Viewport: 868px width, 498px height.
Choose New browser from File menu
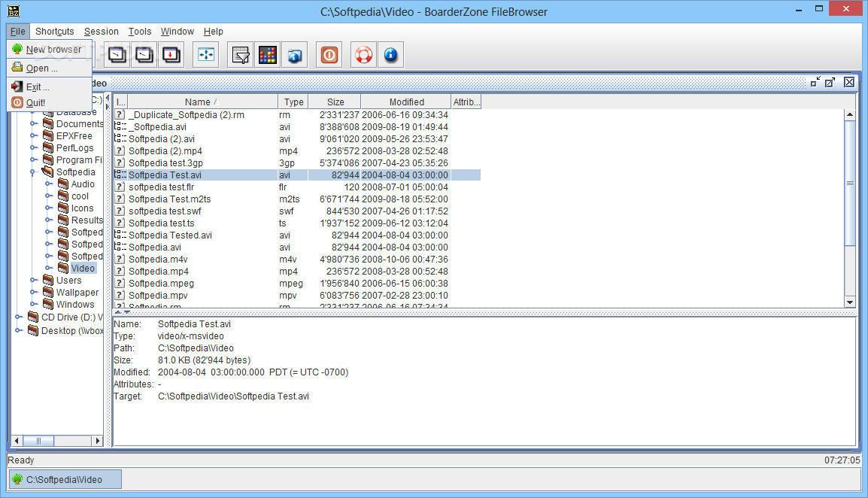[x=50, y=50]
